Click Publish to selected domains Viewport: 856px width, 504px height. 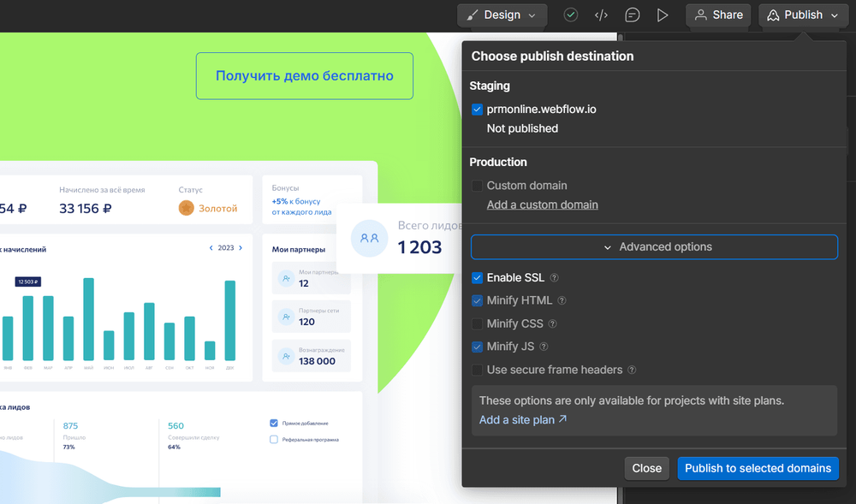[758, 468]
